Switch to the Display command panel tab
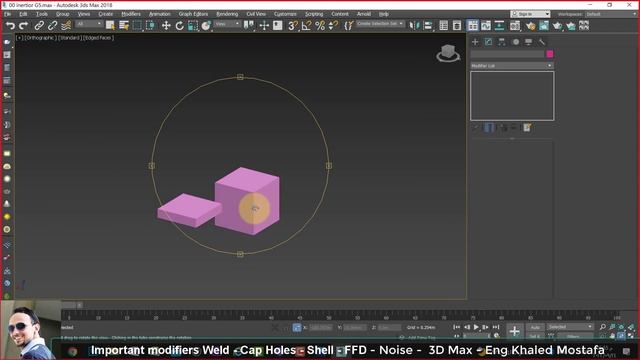The height and width of the screenshot is (360, 640). coord(529,42)
